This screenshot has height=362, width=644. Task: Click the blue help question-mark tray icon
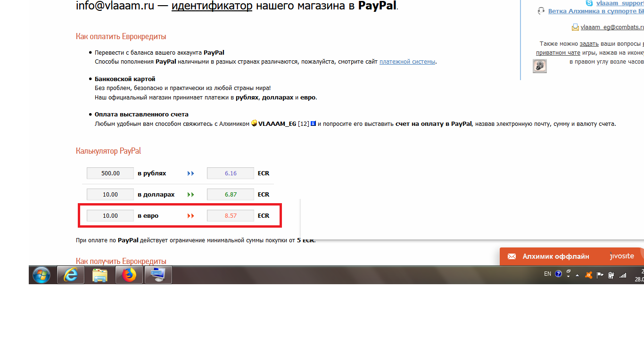pos(559,274)
